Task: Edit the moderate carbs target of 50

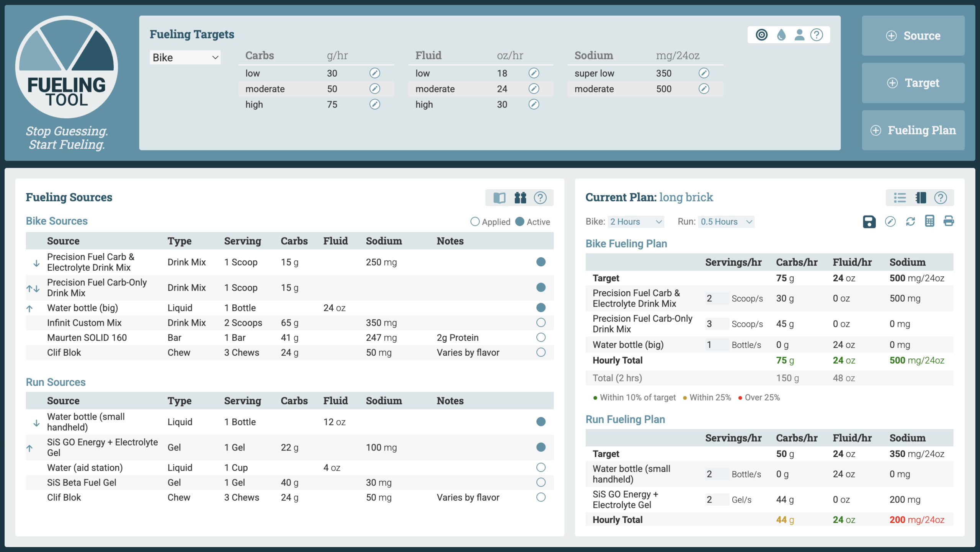Action: click(x=374, y=89)
